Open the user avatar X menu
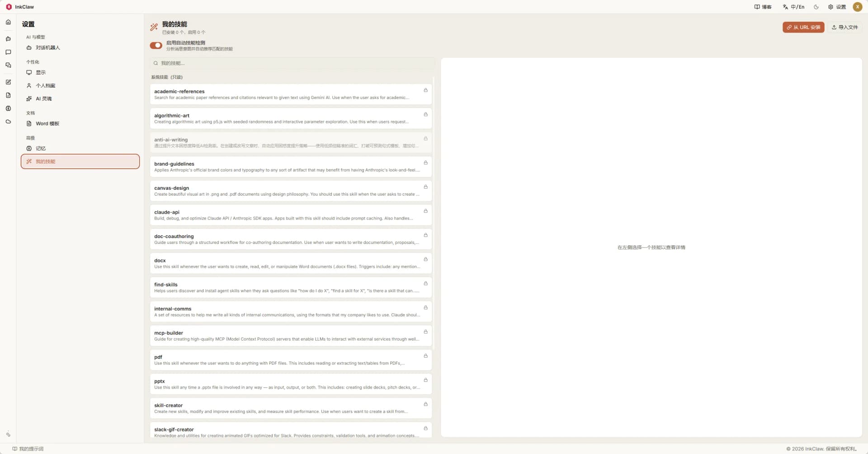 coord(857,7)
